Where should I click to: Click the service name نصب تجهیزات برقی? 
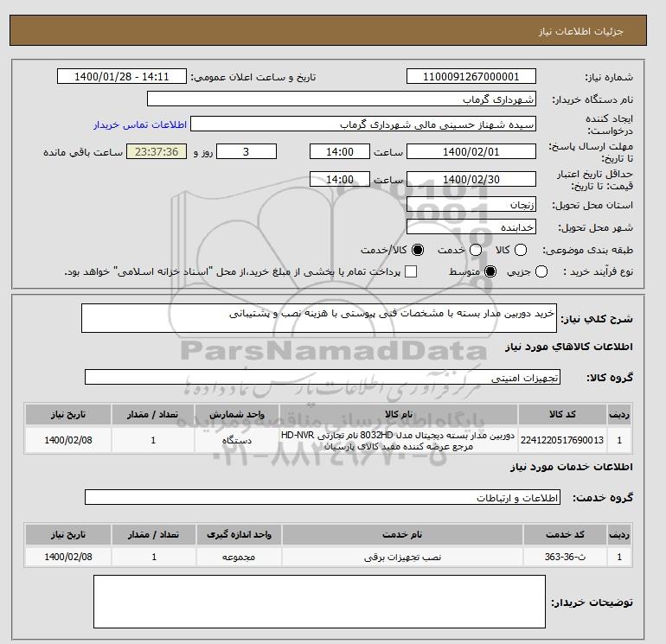point(402,557)
